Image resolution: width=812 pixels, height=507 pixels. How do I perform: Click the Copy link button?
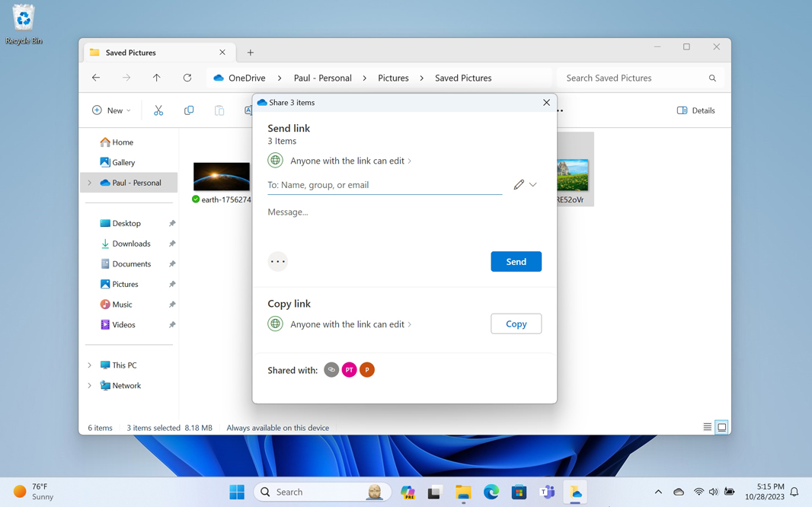click(x=516, y=324)
